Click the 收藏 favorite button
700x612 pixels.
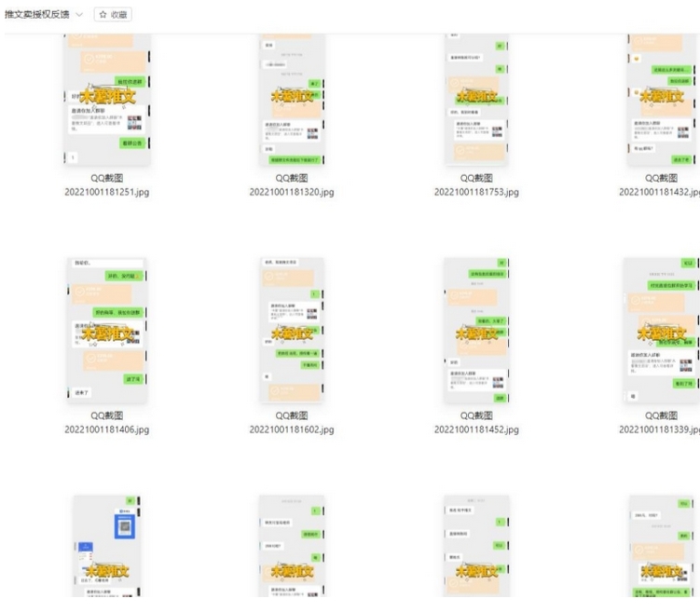point(113,15)
